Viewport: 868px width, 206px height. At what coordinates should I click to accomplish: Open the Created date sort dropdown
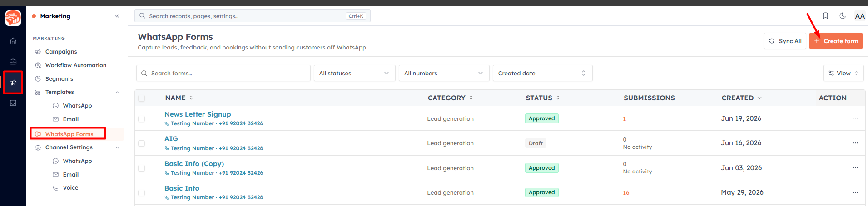pos(542,73)
